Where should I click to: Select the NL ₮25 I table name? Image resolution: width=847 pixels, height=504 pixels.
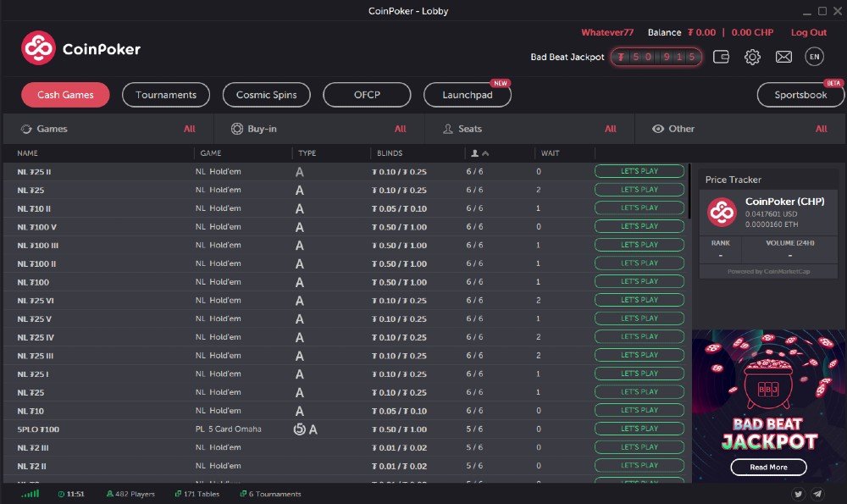point(33,374)
